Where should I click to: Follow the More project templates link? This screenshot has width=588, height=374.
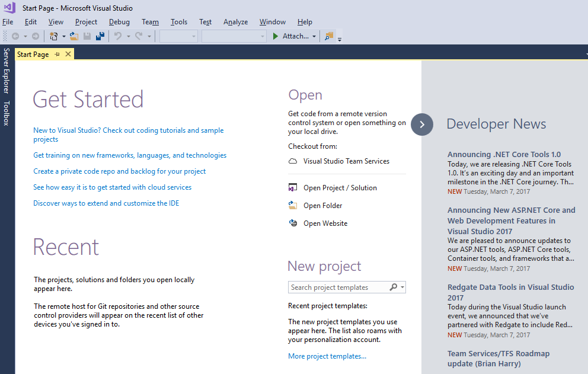pyautogui.click(x=327, y=356)
